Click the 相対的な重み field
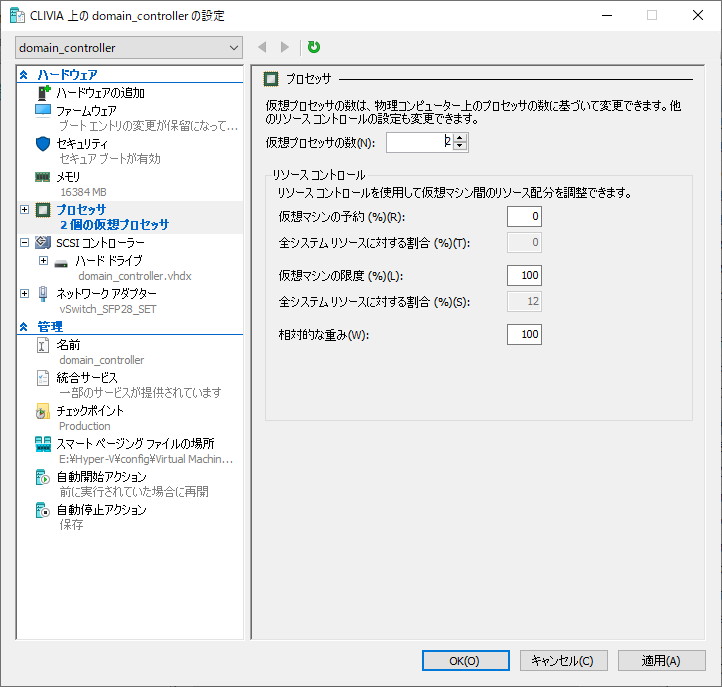The width and height of the screenshot is (722, 687). click(x=524, y=334)
